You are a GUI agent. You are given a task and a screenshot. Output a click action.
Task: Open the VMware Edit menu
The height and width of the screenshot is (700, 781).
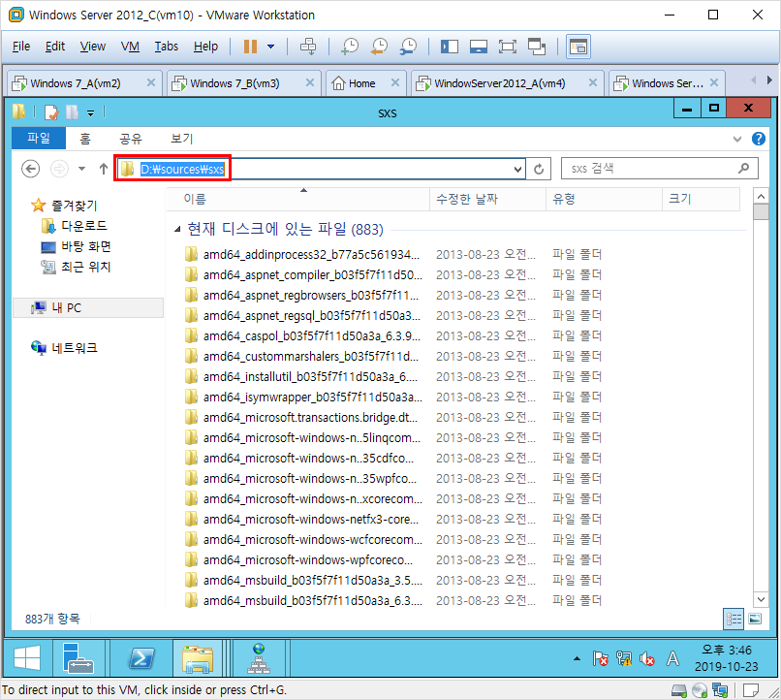(55, 47)
